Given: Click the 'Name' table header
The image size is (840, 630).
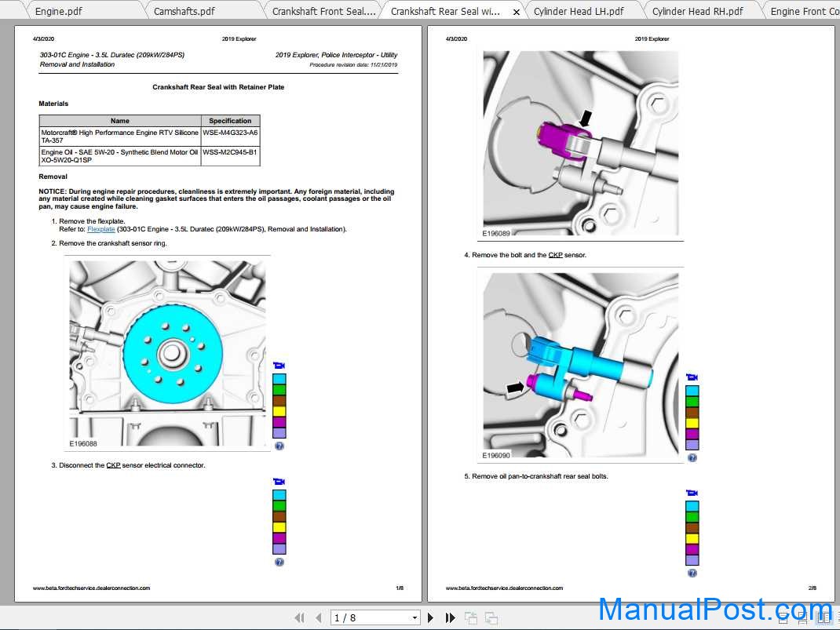Looking at the screenshot, I should point(120,121).
